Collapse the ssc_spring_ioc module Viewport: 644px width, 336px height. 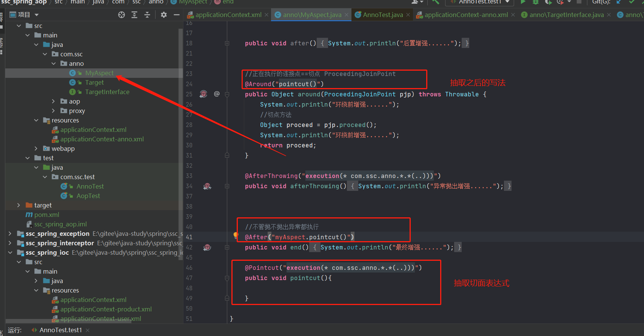coord(10,252)
